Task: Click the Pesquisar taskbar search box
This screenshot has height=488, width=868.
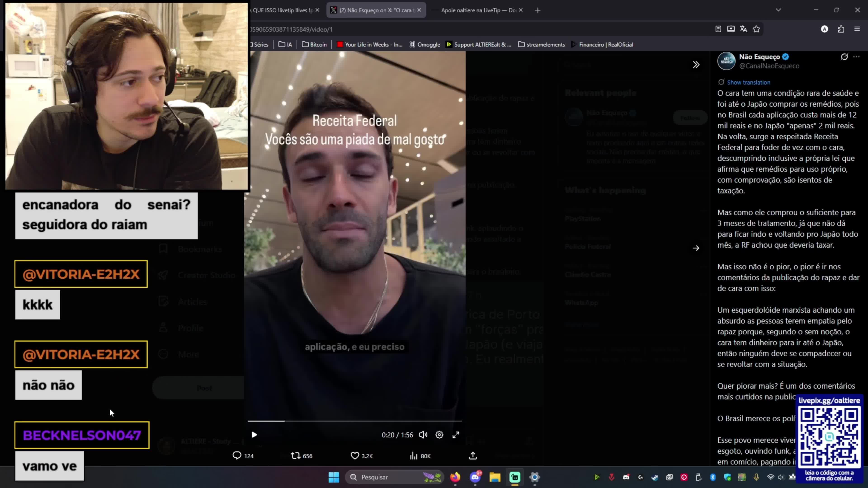Action: pos(395,477)
